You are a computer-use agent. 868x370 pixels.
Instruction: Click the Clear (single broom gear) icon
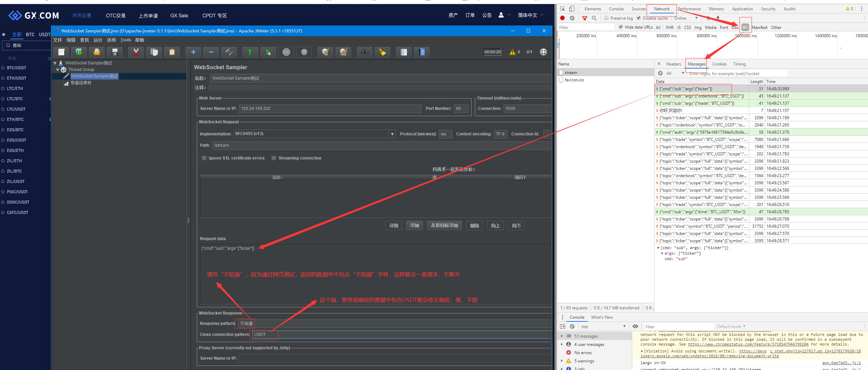326,52
